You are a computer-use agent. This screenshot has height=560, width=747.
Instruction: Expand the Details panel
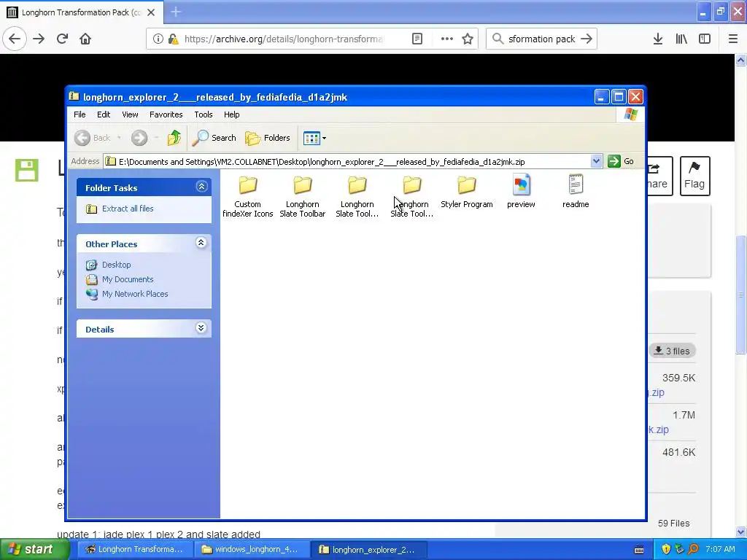point(201,328)
